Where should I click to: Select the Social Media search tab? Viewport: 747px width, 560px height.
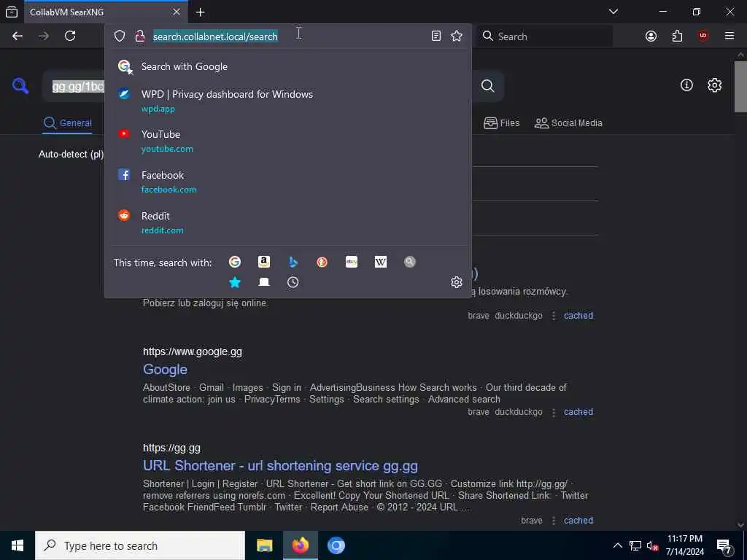point(568,122)
